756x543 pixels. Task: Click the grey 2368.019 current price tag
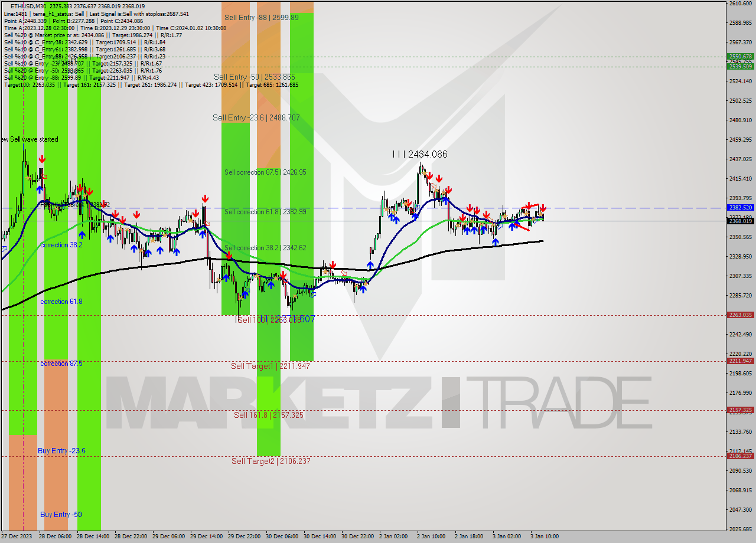point(740,221)
